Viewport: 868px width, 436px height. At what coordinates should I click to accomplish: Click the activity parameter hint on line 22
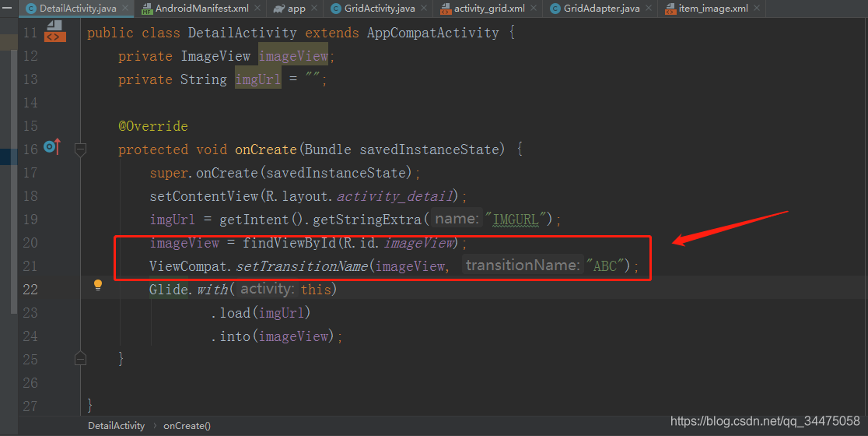266,289
